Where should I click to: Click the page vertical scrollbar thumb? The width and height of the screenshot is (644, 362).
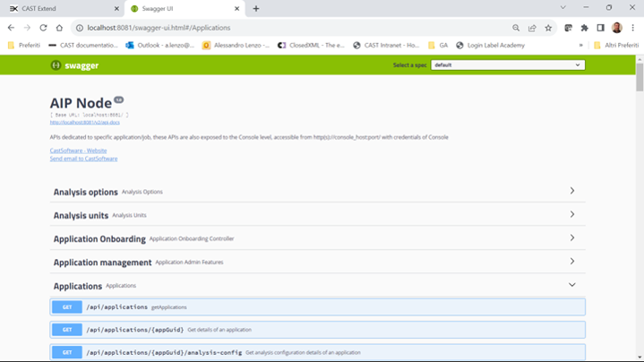(640, 77)
